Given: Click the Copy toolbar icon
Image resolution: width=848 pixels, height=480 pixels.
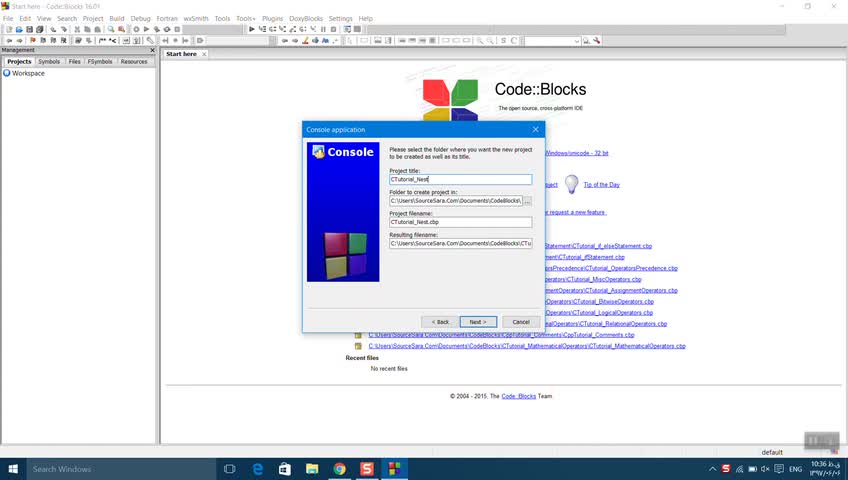Looking at the screenshot, I should pos(87,29).
